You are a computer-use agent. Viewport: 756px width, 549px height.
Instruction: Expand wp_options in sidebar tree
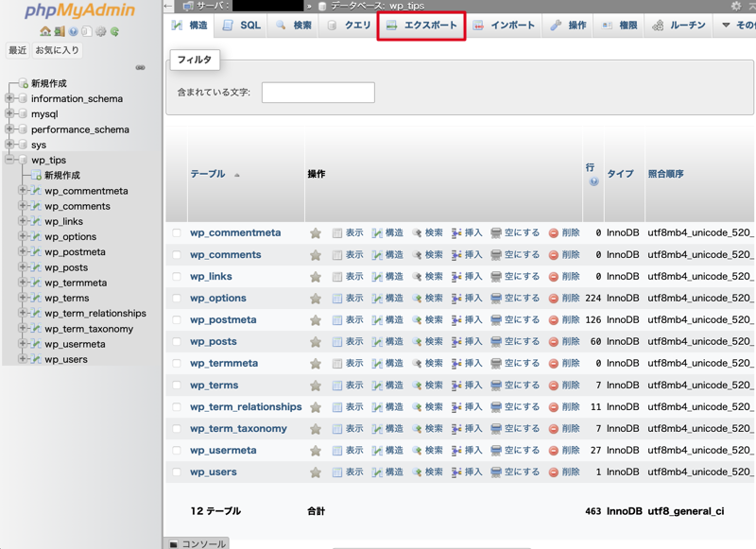22,236
